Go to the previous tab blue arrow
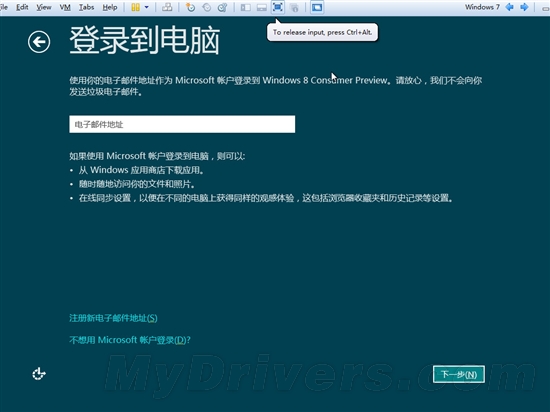This screenshot has height=412, width=550. (x=510, y=7)
